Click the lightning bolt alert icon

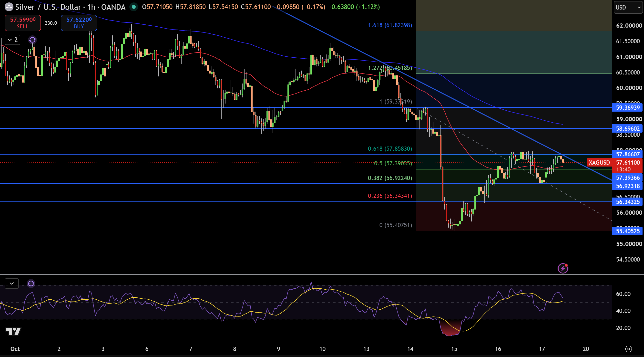point(563,268)
